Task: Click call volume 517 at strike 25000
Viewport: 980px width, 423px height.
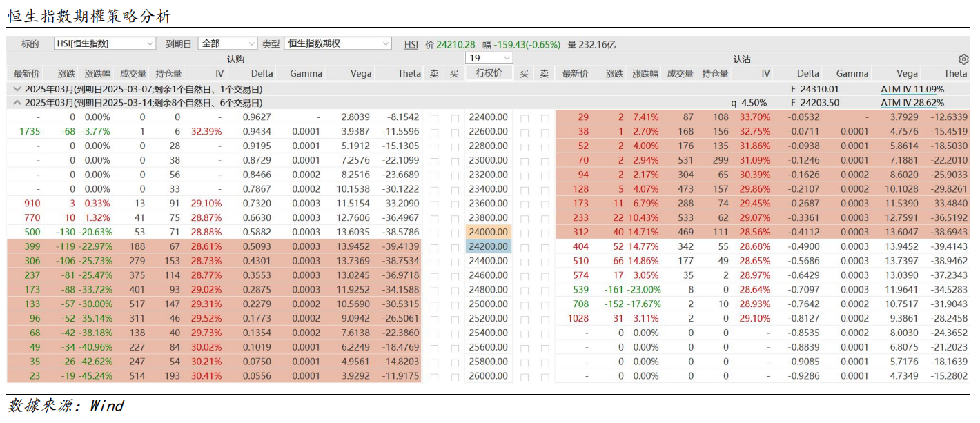Action: pos(138,304)
